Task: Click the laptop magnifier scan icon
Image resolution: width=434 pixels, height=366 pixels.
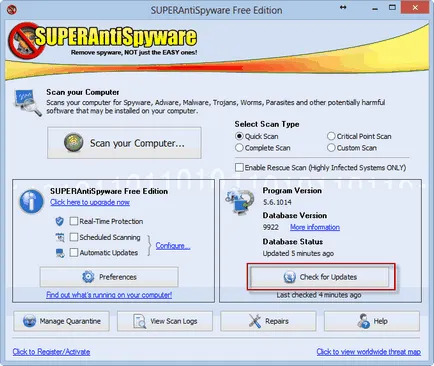Action: click(28, 103)
